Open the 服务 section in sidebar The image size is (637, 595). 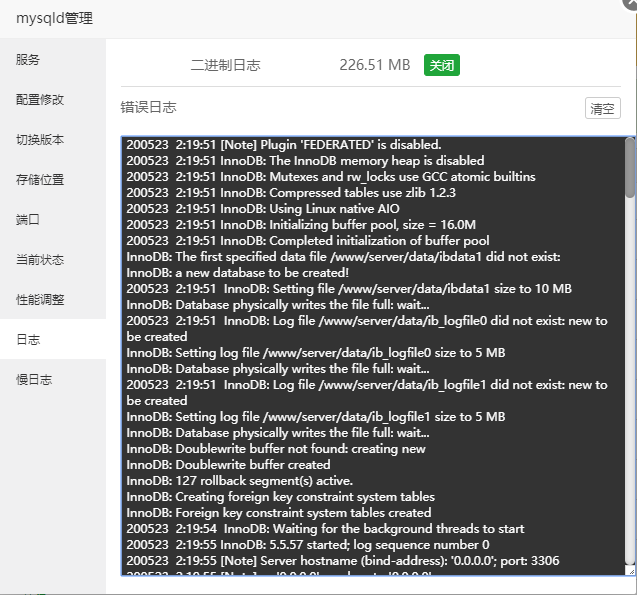(28, 60)
